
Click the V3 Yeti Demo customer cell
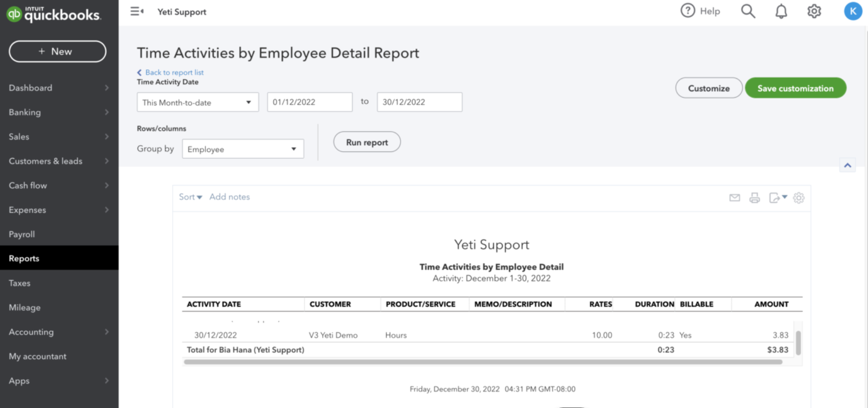pos(333,335)
